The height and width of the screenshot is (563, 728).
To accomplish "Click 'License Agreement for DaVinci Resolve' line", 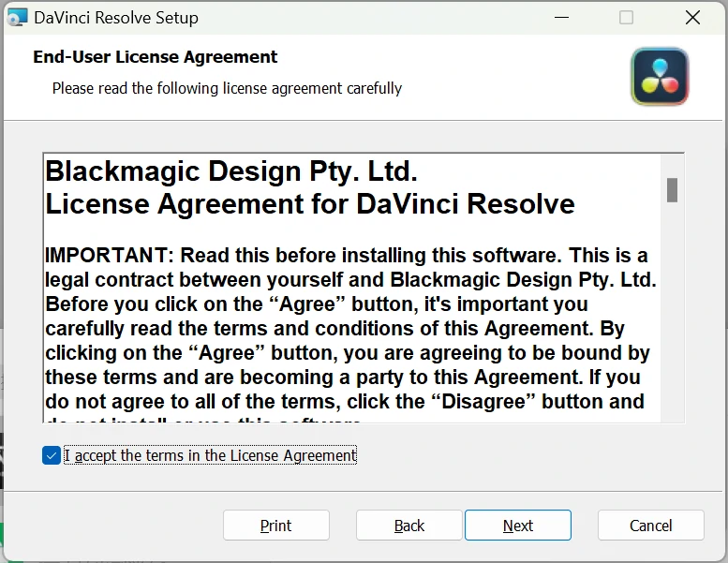I will (309, 203).
